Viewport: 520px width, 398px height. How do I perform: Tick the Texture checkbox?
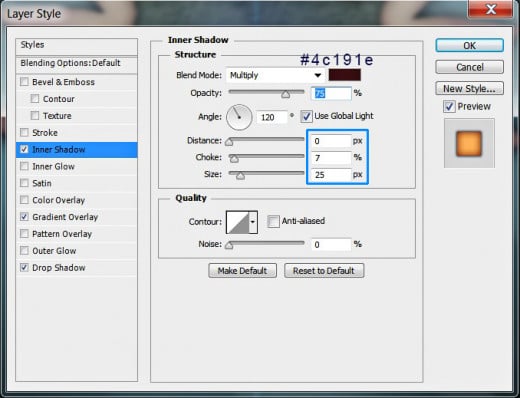[x=35, y=116]
